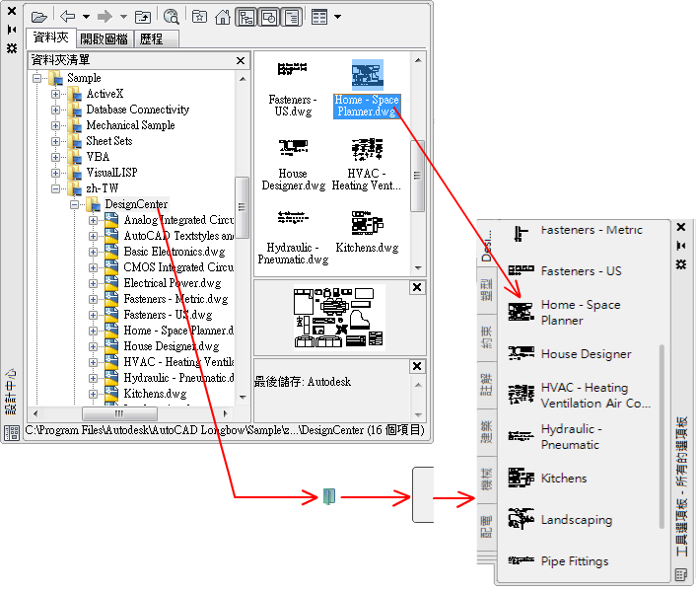Expand the Sheet Sets folder
700x592 pixels.
(x=55, y=142)
